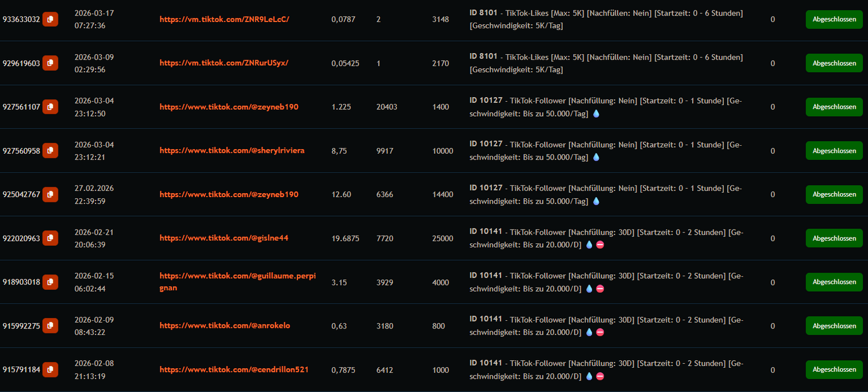Copy order ID 927560958

[x=50, y=151]
